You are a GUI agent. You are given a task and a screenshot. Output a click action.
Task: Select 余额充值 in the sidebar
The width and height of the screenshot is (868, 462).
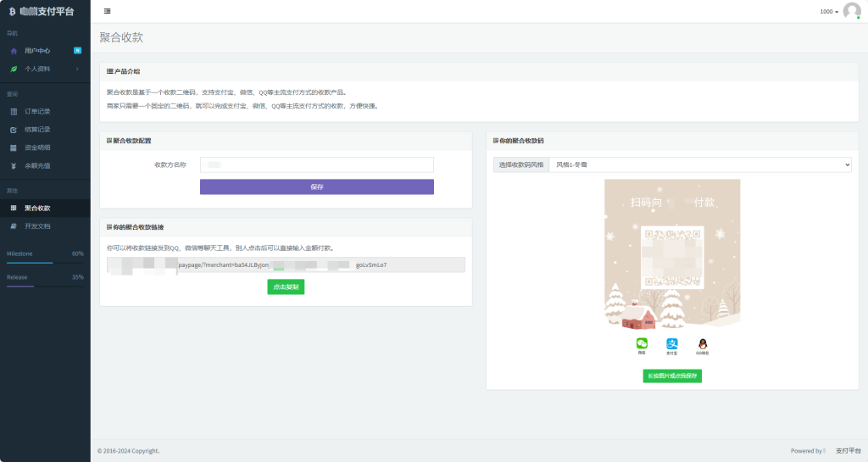pyautogui.click(x=37, y=165)
